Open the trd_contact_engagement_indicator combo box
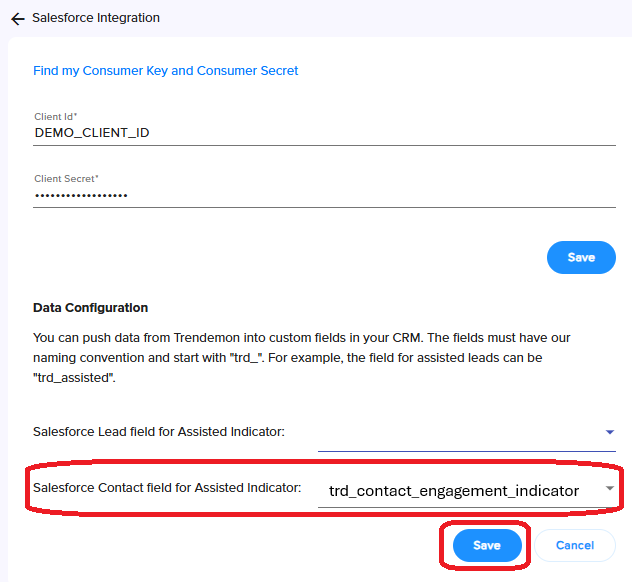This screenshot has width=632, height=583. coord(454,490)
